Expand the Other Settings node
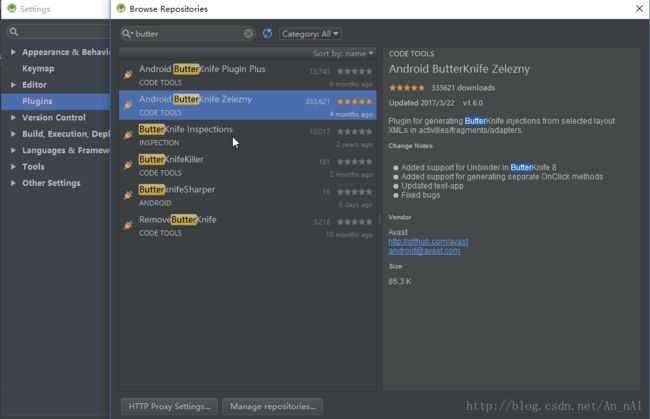Viewport: 650px width, 419px height. (13, 183)
